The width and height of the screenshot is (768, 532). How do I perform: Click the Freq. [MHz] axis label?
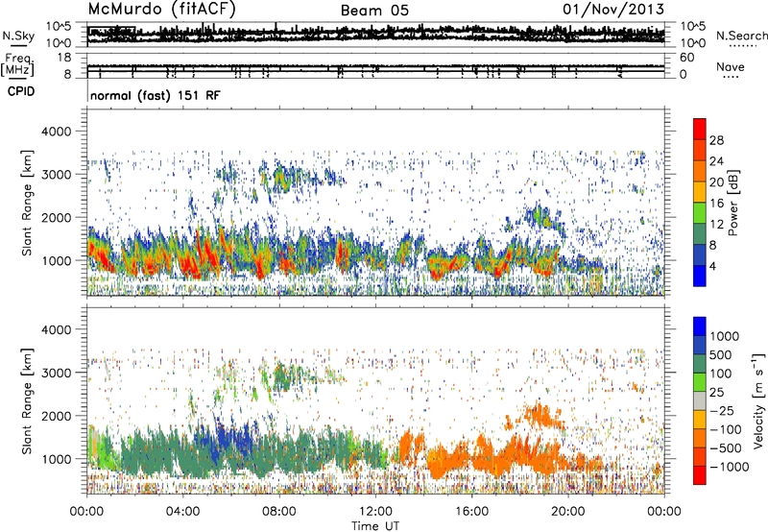[x=17, y=64]
